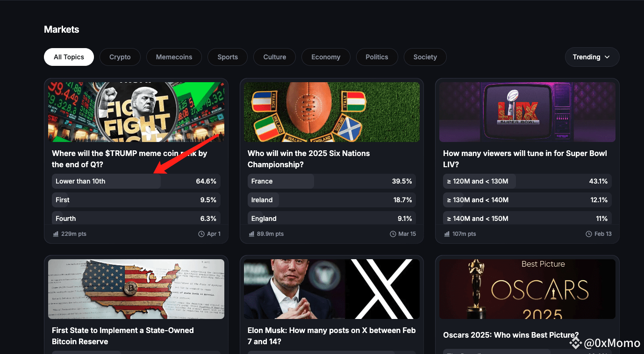Choose the Politics topic filter

tap(377, 57)
